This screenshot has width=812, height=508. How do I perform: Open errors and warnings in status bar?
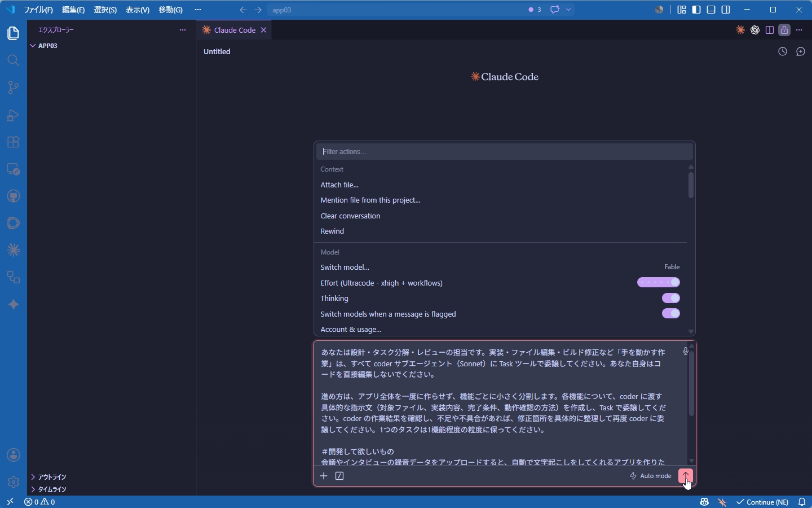point(39,502)
